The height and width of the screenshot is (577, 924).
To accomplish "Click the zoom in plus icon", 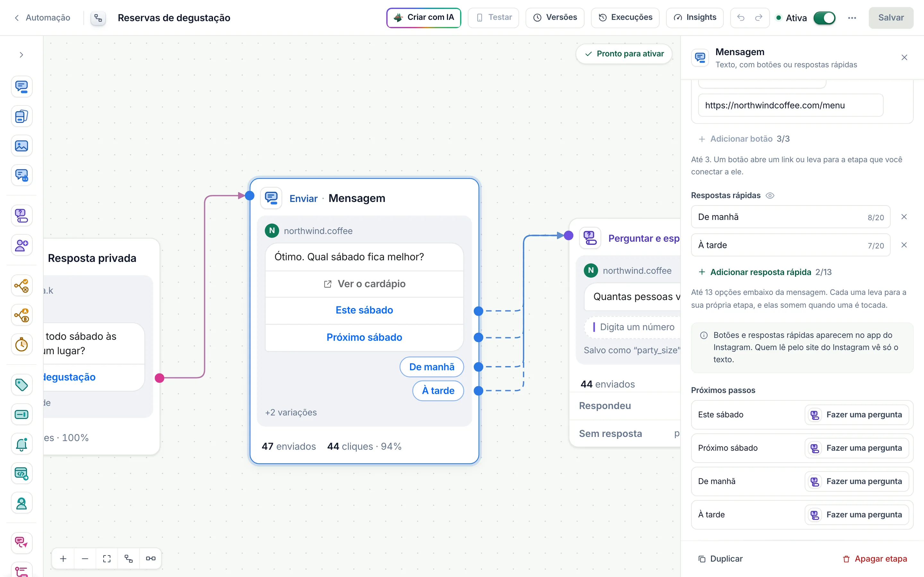I will point(64,559).
